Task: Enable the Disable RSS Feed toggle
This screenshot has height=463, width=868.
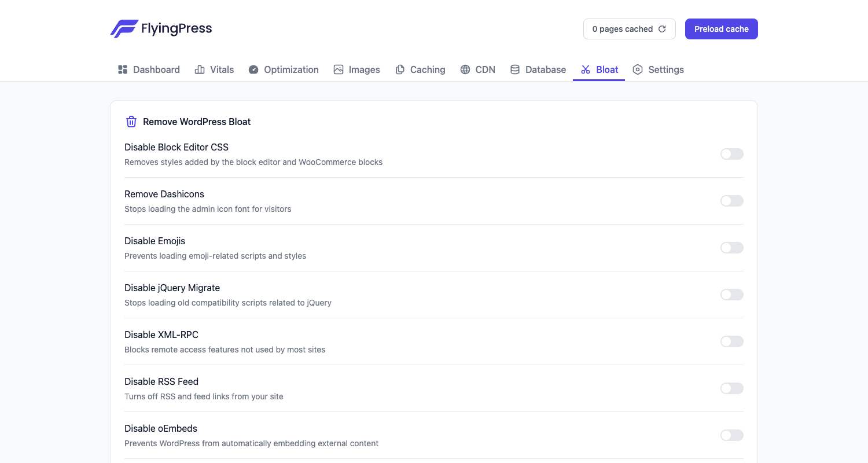Action: coord(731,388)
